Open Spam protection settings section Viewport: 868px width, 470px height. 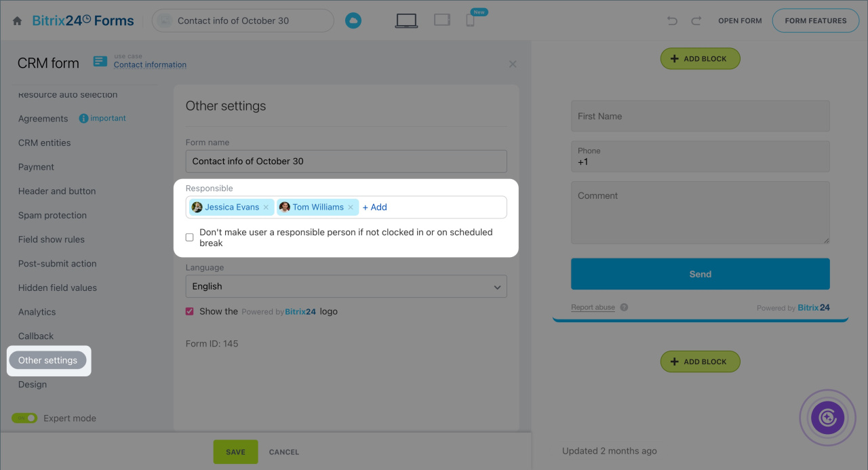click(x=52, y=216)
